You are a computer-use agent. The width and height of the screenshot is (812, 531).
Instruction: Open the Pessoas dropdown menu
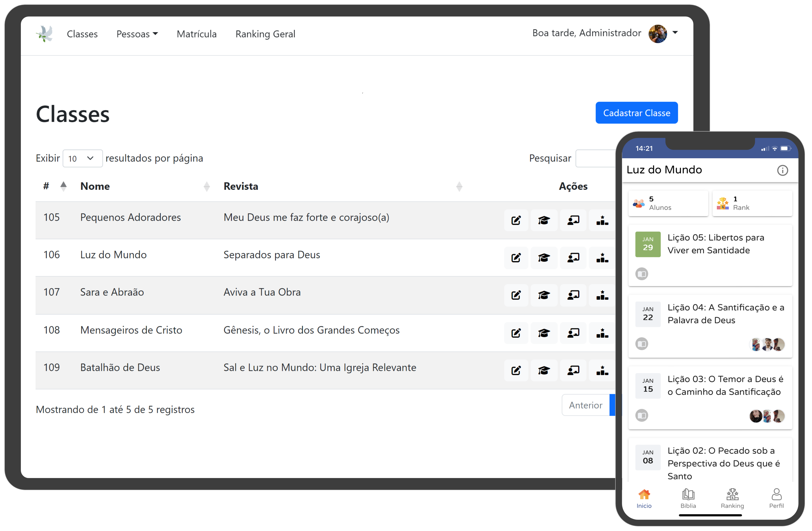click(x=137, y=34)
